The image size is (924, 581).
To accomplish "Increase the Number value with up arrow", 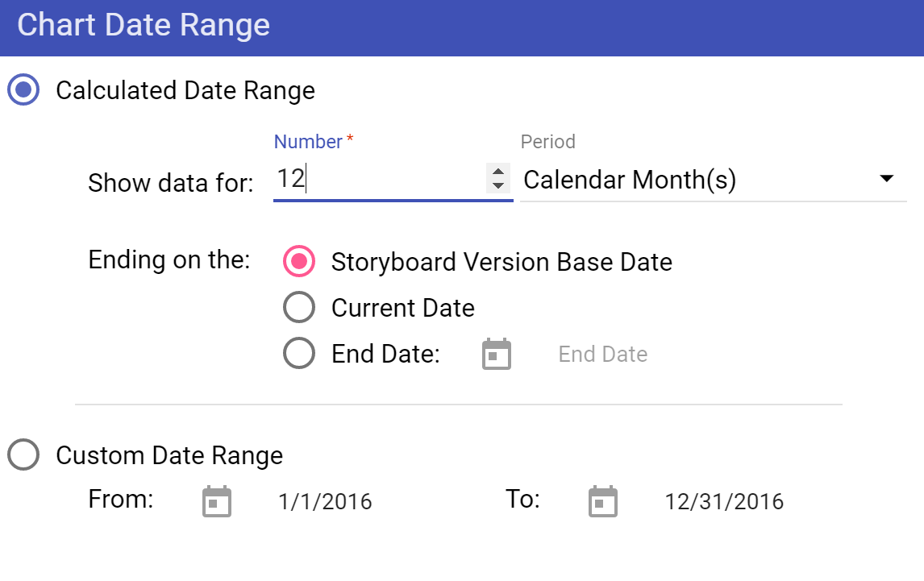I will (x=498, y=172).
